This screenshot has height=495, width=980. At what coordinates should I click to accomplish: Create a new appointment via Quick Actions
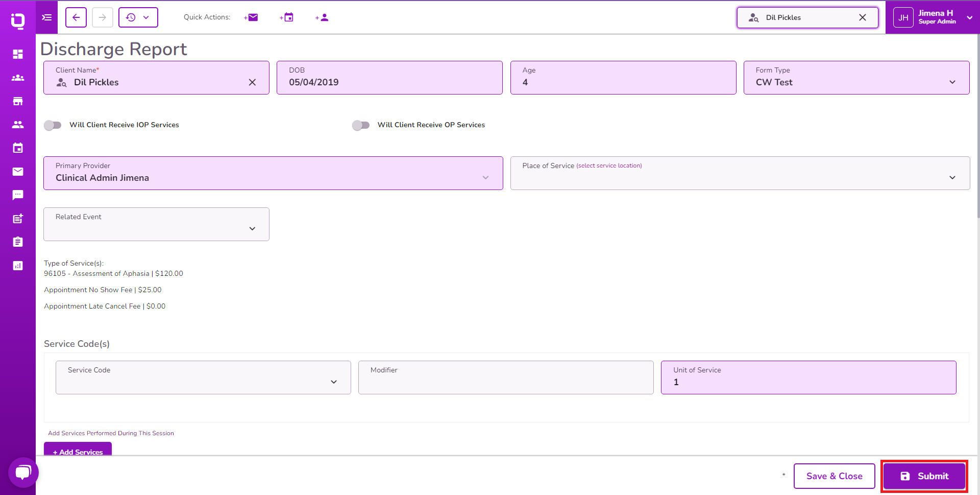coord(286,17)
